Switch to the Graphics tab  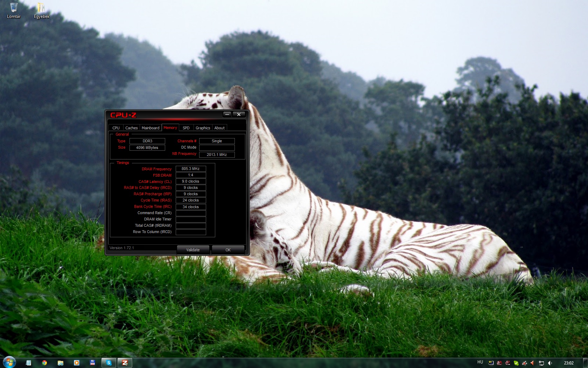(203, 128)
